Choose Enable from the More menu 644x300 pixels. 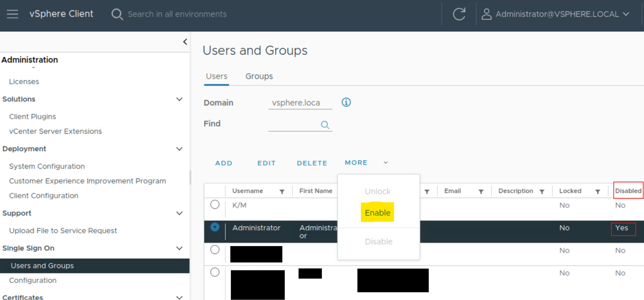(377, 213)
